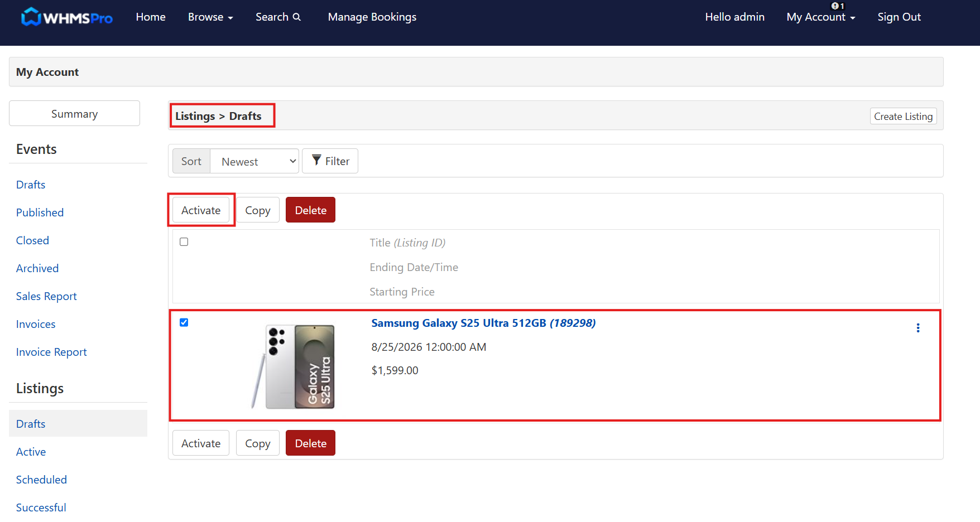Open the Invoices link
This screenshot has height=522, width=980.
point(36,324)
